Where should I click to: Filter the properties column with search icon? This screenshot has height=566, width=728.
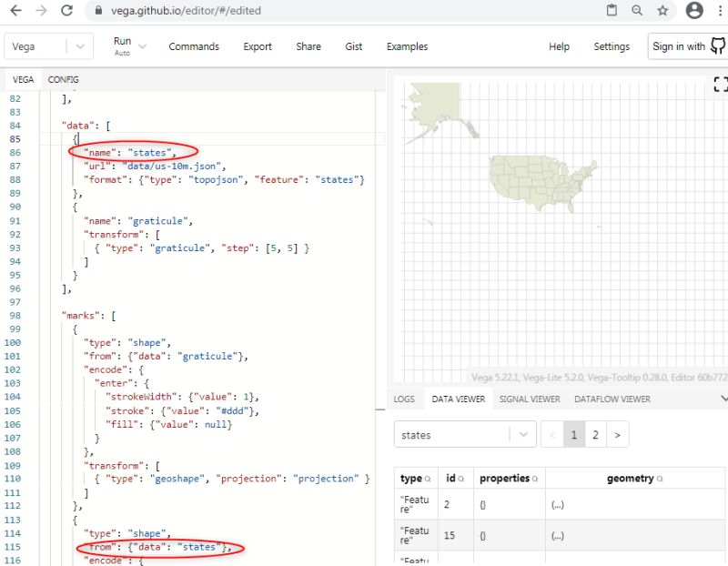[x=535, y=479]
